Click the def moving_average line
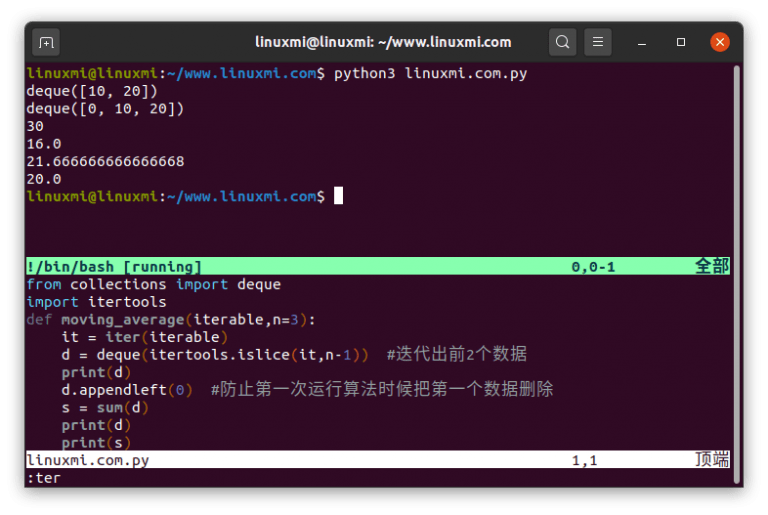Viewport: 768px width, 515px height. (171, 320)
